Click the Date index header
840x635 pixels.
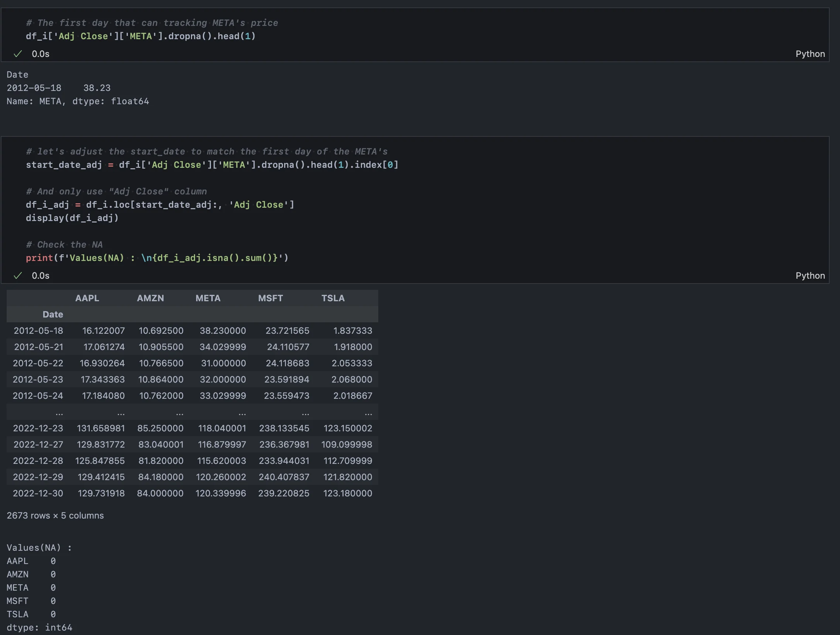53,315
